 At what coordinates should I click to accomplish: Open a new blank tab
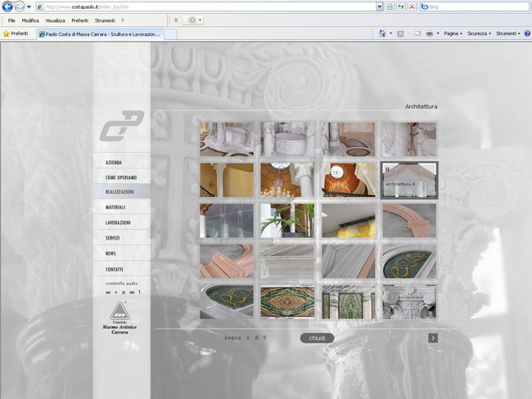(x=171, y=34)
